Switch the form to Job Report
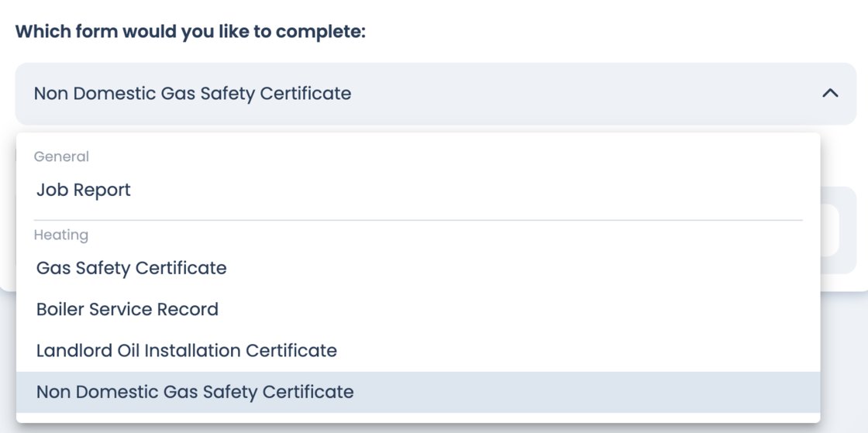 click(x=84, y=191)
